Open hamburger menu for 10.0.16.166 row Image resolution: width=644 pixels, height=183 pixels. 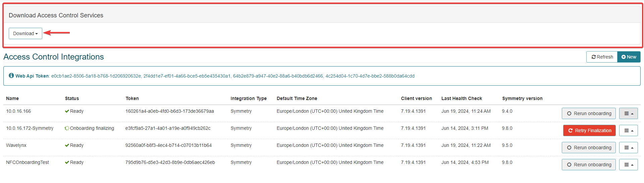click(628, 113)
